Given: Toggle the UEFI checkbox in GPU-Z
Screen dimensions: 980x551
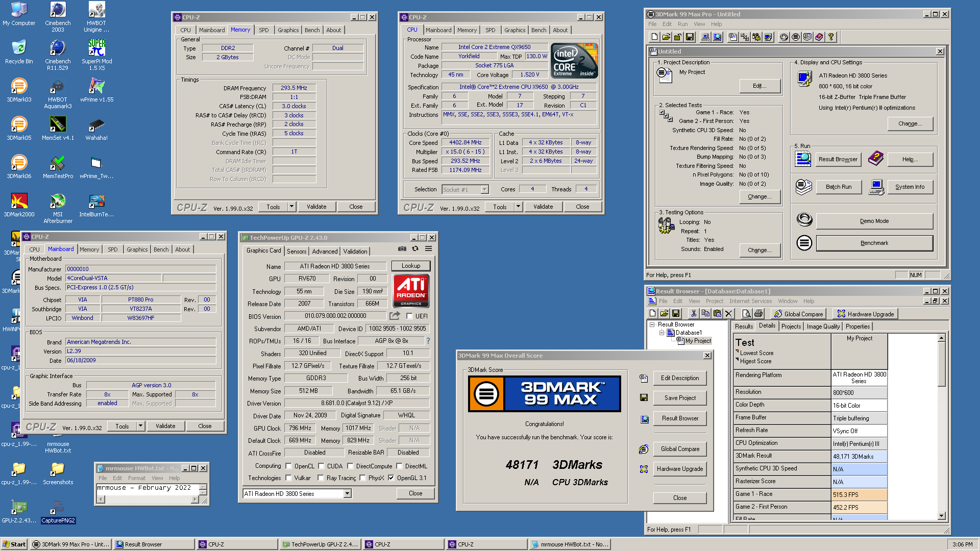Looking at the screenshot, I should click(x=409, y=316).
